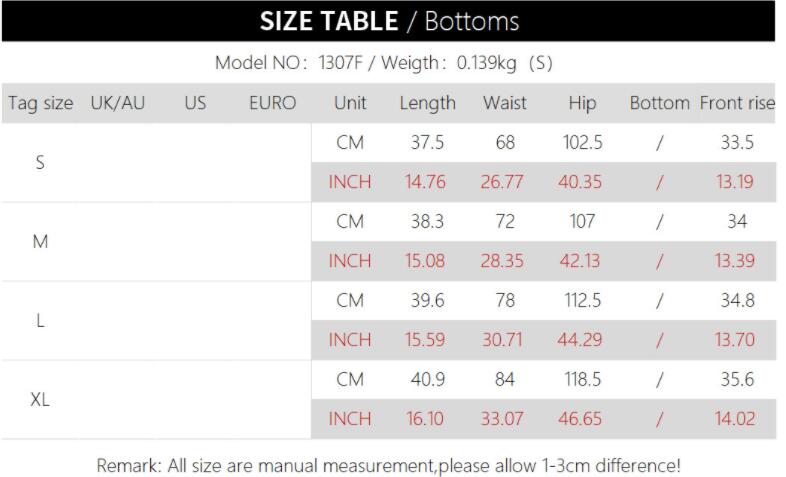Click the M tag size row label
Viewport: 786px width, 477px height.
click(40, 241)
